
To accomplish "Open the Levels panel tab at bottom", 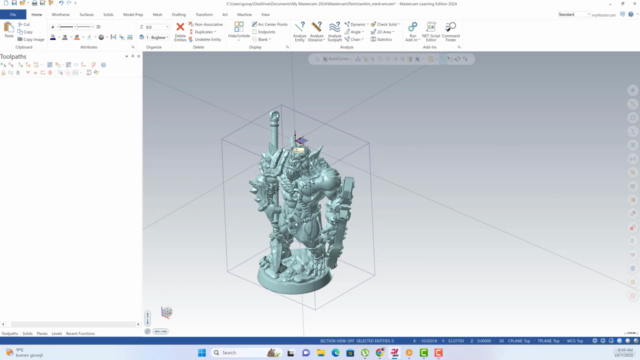I will pos(57,333).
